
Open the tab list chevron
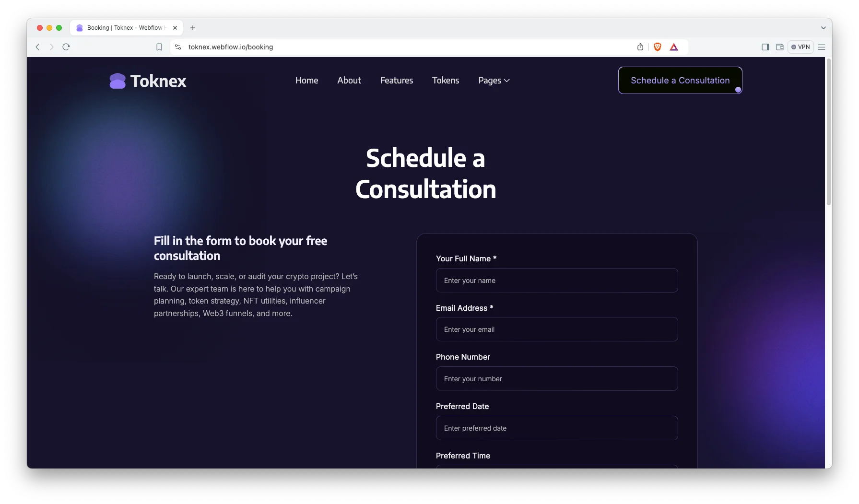coord(823,28)
